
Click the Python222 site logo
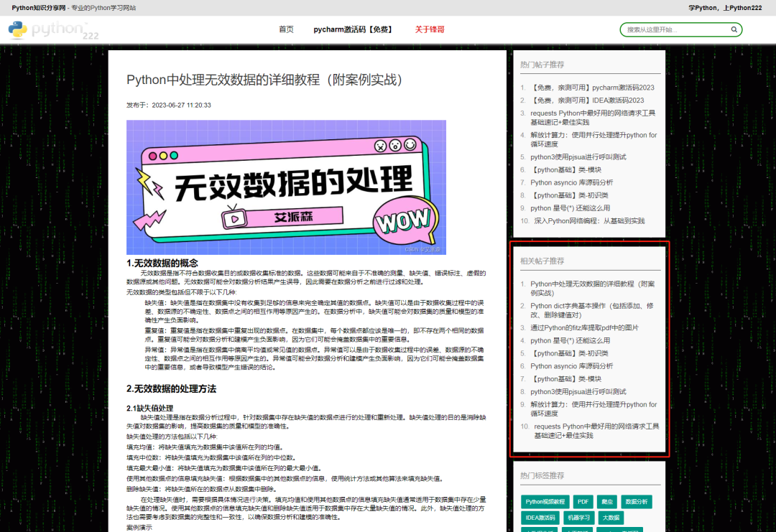point(54,30)
